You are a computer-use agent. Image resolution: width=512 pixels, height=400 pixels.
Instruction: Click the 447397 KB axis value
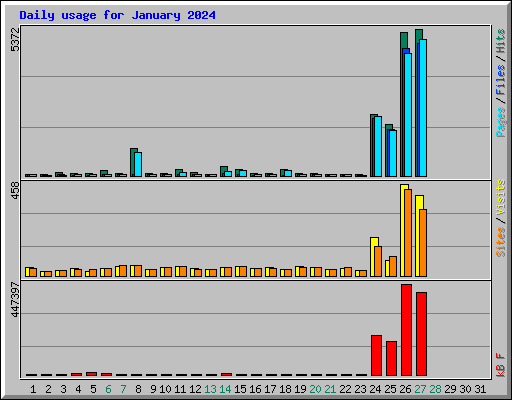[x=15, y=299]
